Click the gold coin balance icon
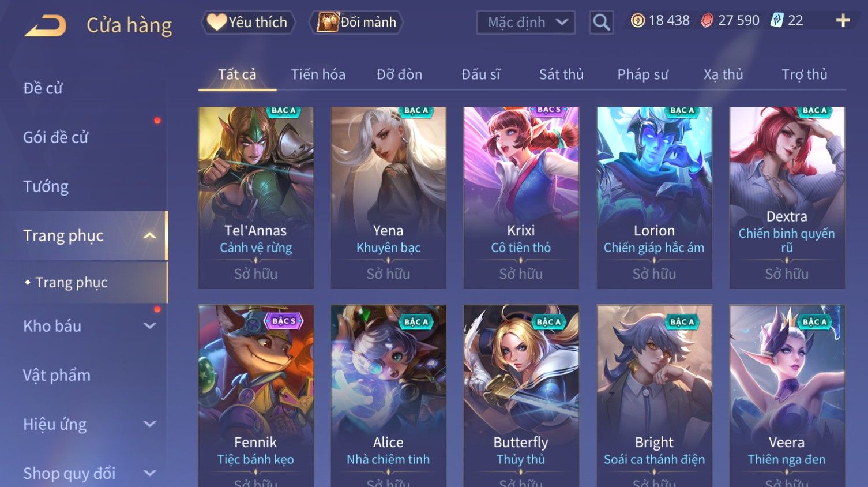The image size is (868, 487). tap(637, 21)
